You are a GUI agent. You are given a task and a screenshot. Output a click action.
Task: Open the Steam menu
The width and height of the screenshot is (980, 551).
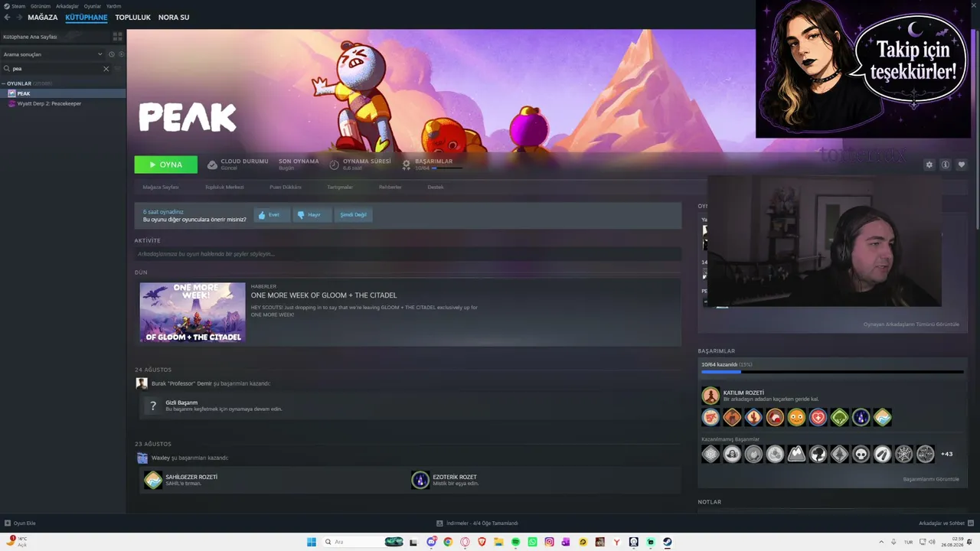pos(18,6)
